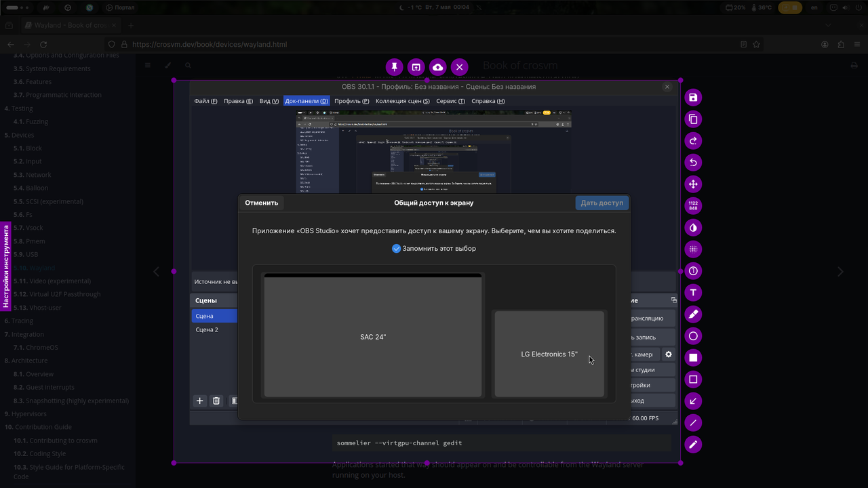
Task: Go back using the browser's back arrow
Action: [x=11, y=44]
